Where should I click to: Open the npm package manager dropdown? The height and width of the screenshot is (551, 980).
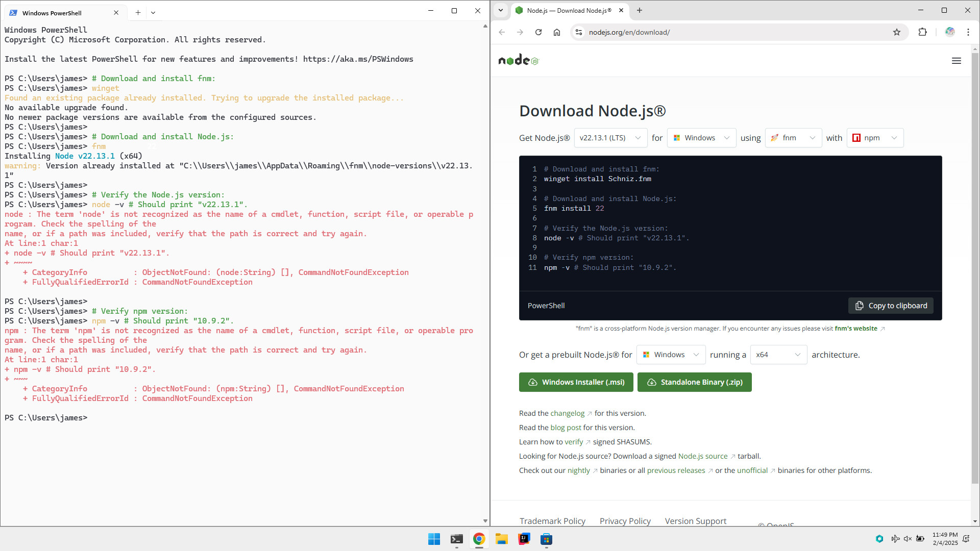click(x=875, y=138)
